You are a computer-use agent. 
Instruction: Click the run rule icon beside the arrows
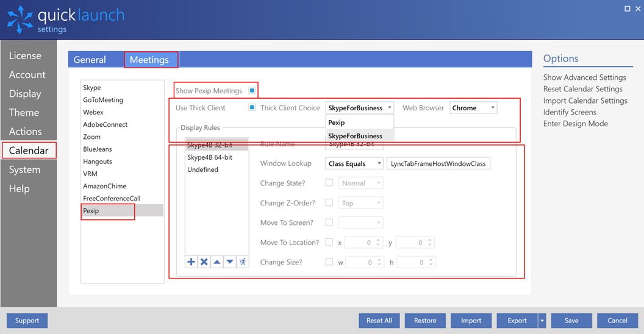coord(243,262)
